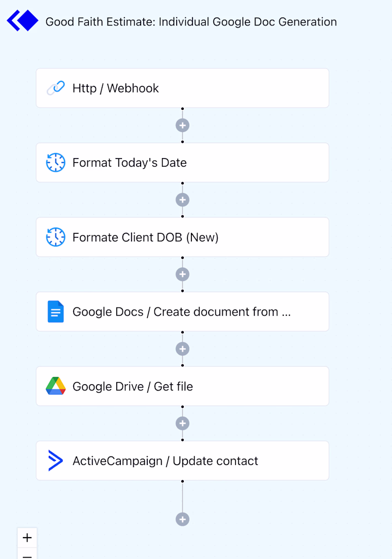Click the clock icon on Formate Client DOB
The width and height of the screenshot is (392, 559).
coord(55,237)
